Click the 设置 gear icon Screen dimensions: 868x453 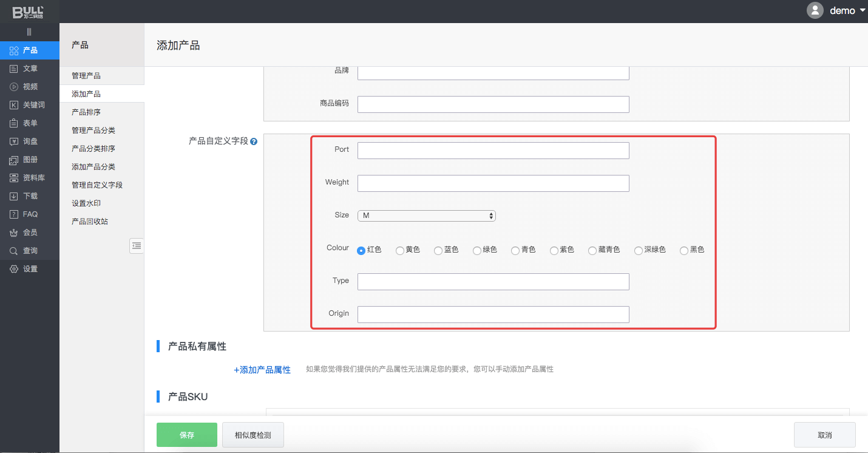click(x=14, y=269)
